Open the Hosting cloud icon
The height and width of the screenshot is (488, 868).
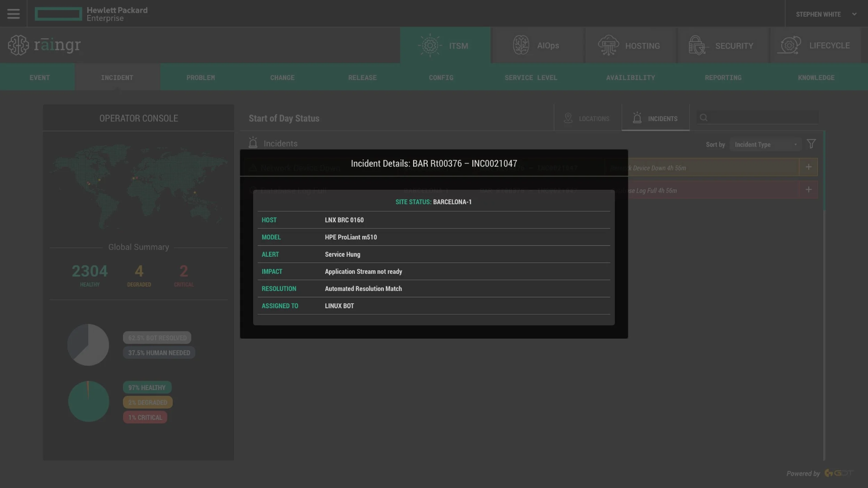[608, 45]
